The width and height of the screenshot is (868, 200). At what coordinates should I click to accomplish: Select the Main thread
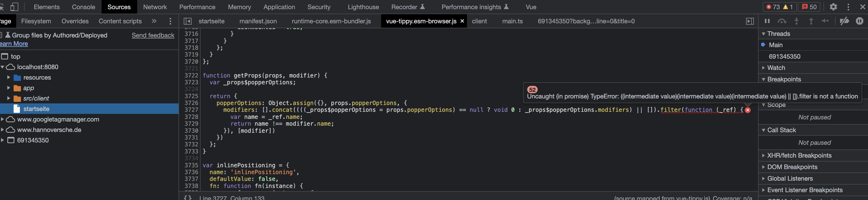[775, 45]
